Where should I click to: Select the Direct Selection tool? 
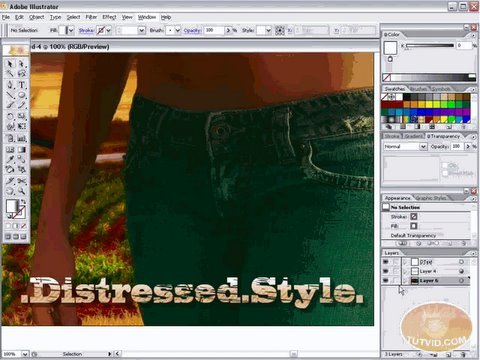pos(22,64)
